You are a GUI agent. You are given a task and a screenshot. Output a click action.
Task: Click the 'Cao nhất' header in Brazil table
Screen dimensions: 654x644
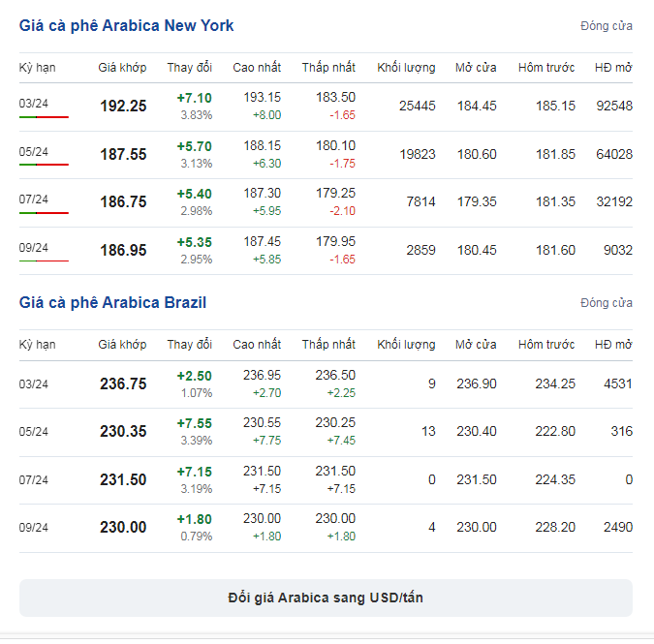click(x=257, y=345)
